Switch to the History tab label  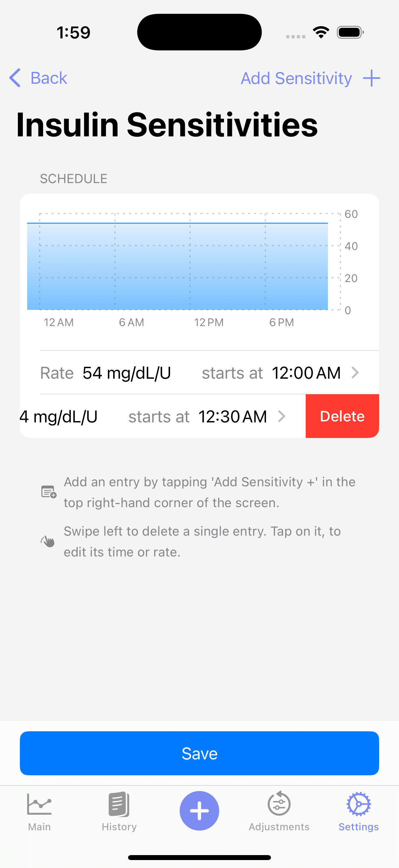(119, 827)
